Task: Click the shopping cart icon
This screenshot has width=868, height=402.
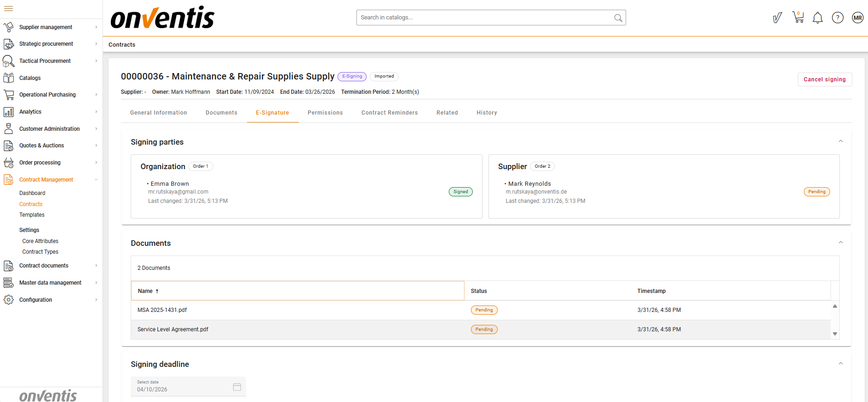Action: pyautogui.click(x=798, y=18)
